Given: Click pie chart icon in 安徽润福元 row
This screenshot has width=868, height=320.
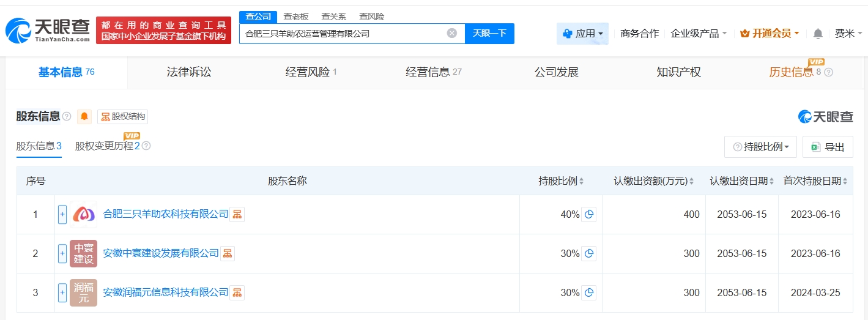Looking at the screenshot, I should click(x=588, y=292).
